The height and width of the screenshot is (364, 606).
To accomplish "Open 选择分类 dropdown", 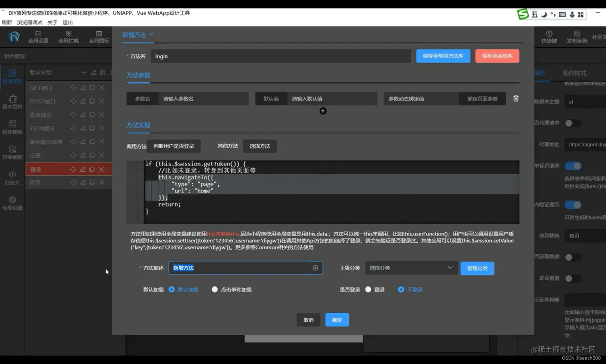I will 411,268.
